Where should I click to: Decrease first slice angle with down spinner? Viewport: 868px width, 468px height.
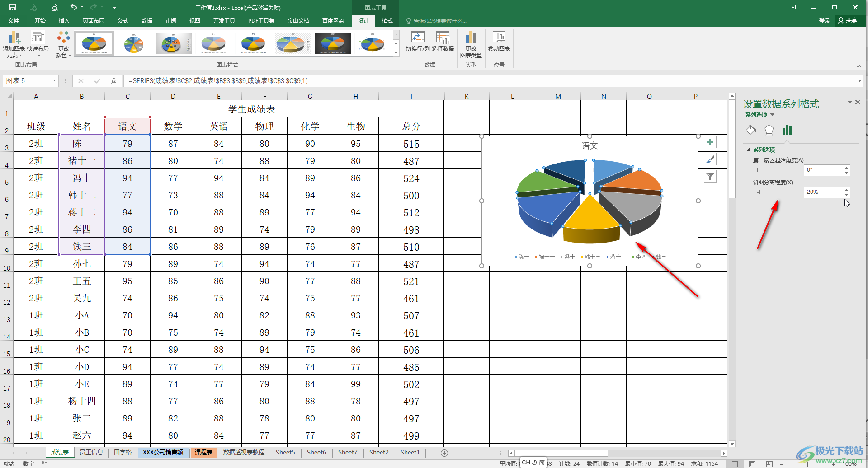[846, 173]
